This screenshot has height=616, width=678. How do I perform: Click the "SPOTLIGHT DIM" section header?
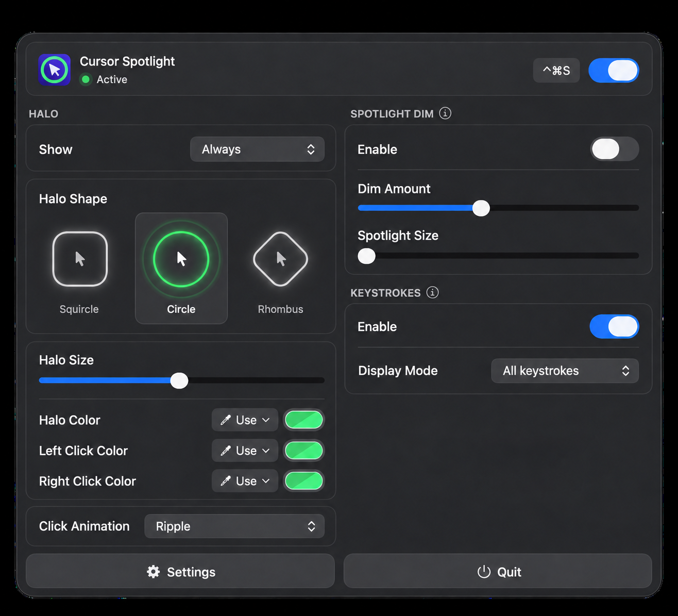tap(392, 114)
